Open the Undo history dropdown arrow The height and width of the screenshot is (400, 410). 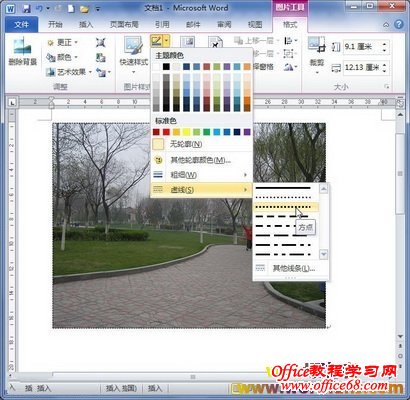pos(47,8)
